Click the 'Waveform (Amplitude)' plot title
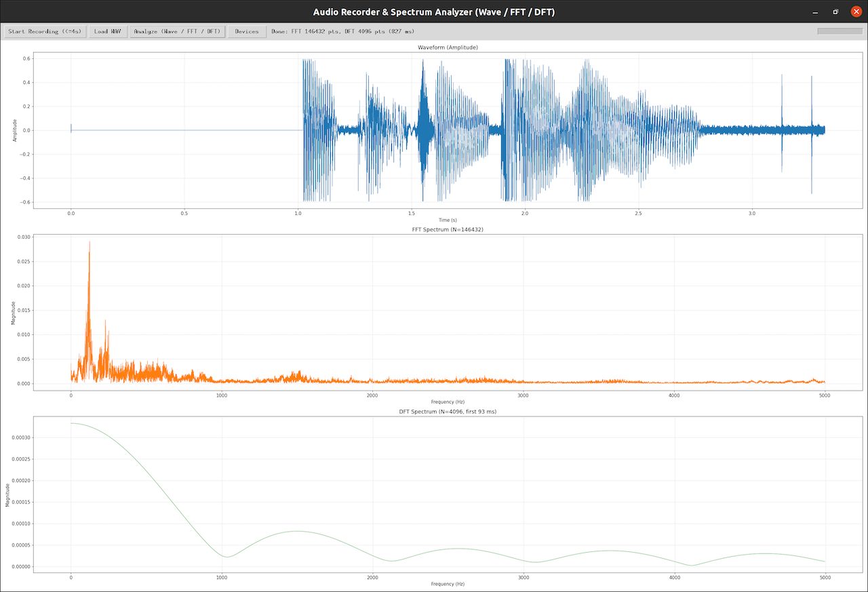This screenshot has width=868, height=592. point(448,47)
